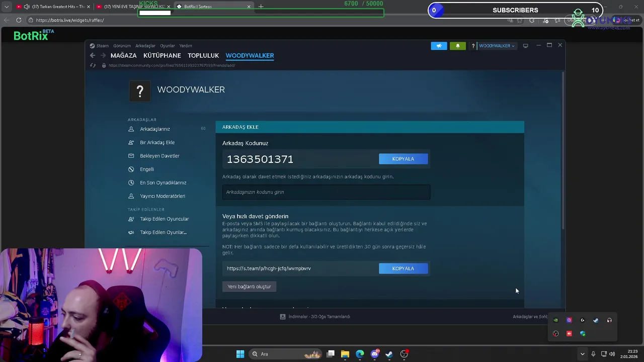Click the Steam announcements megaphone icon

439,46
